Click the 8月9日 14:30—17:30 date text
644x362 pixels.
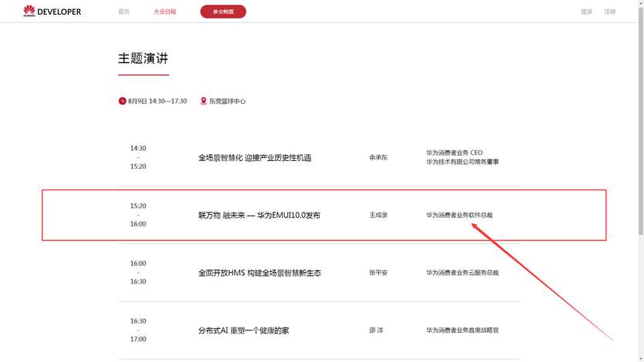tap(157, 101)
